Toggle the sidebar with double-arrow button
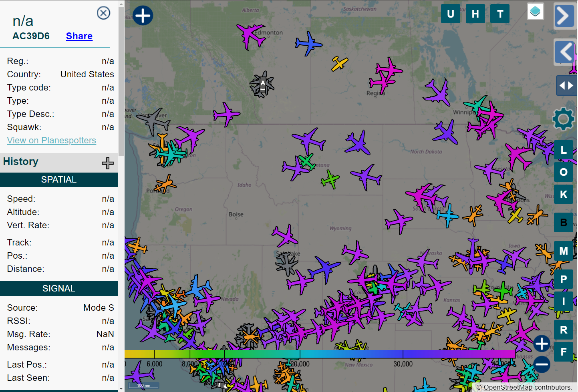The width and height of the screenshot is (578, 392). click(566, 86)
